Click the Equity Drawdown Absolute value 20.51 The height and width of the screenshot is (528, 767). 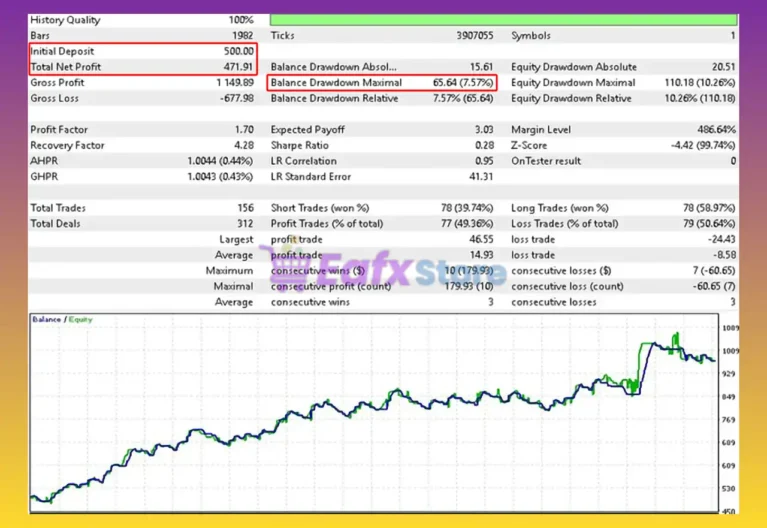[x=723, y=67]
